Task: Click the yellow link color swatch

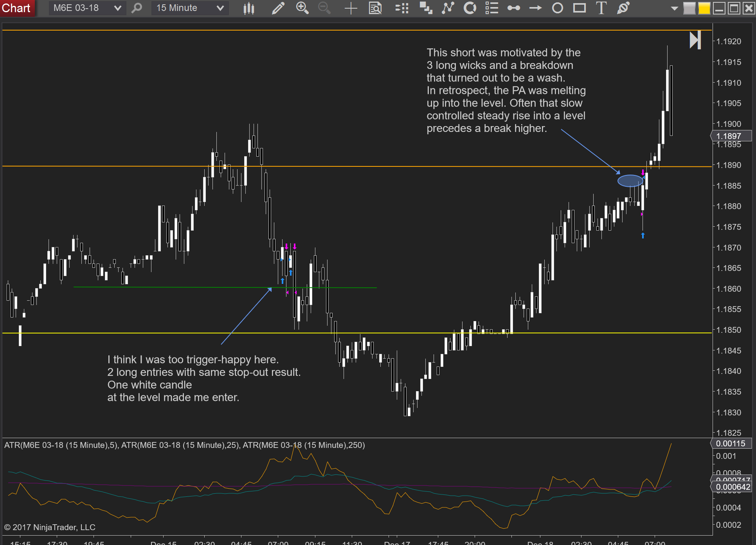Action: [704, 8]
